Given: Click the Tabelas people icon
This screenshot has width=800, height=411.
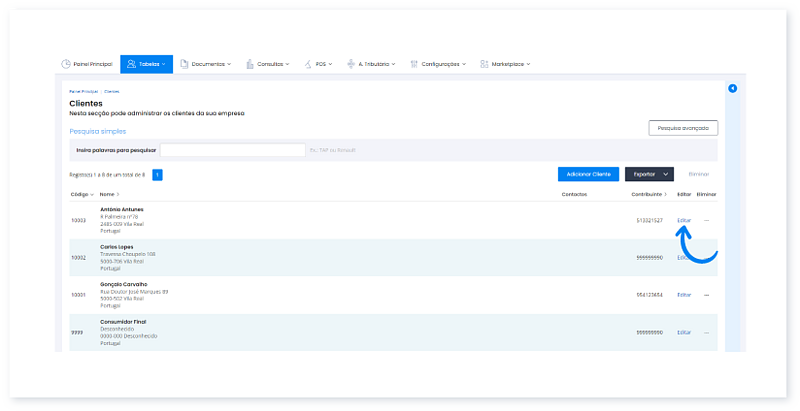Looking at the screenshot, I should coord(132,64).
